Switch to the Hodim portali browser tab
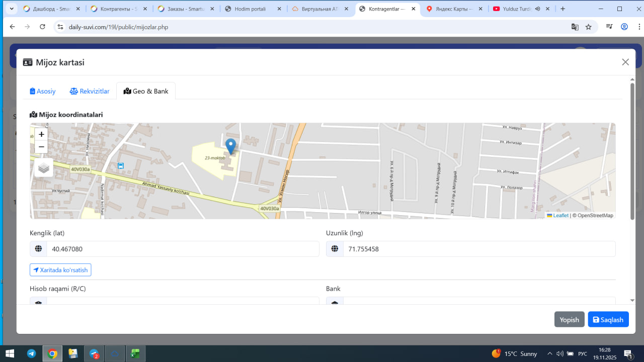Image resolution: width=644 pixels, height=362 pixels. point(253,9)
